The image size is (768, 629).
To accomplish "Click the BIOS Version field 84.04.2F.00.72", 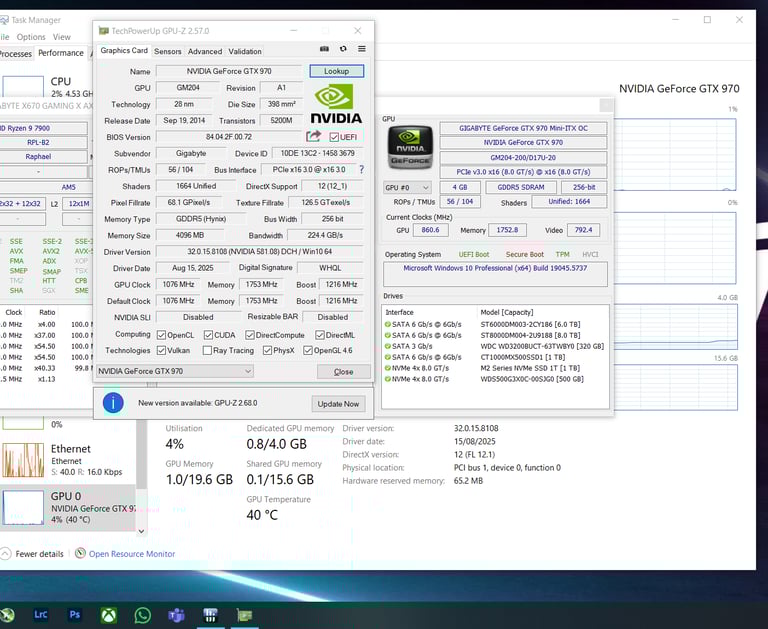I will [229, 137].
